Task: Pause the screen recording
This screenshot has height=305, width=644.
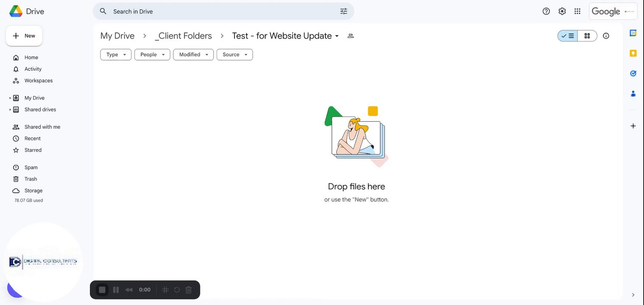Action: [x=116, y=290]
